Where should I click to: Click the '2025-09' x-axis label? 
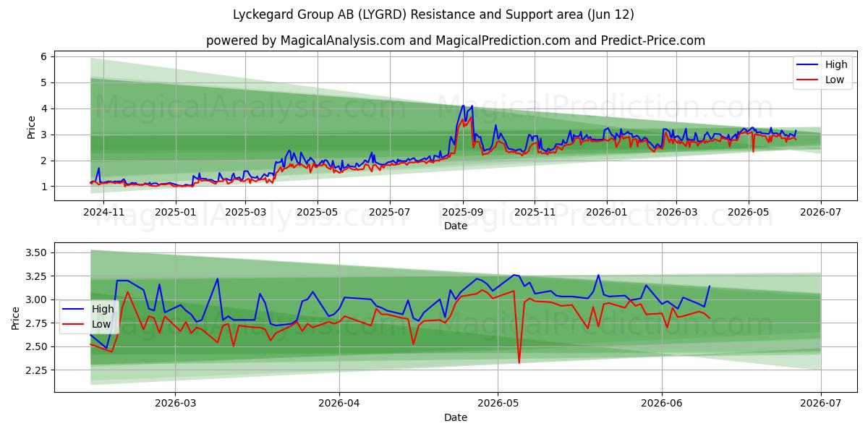pyautogui.click(x=462, y=212)
